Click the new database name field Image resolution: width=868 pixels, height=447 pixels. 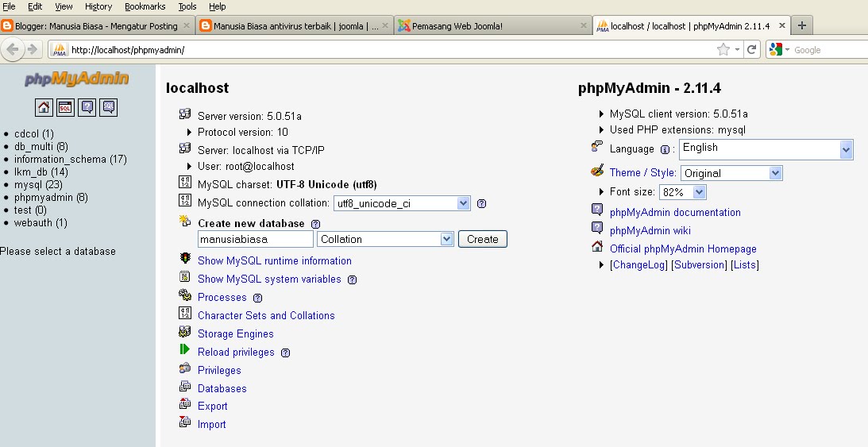(x=256, y=240)
